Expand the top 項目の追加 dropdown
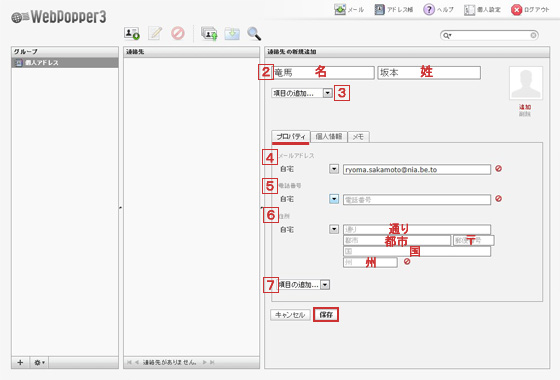 (302, 93)
